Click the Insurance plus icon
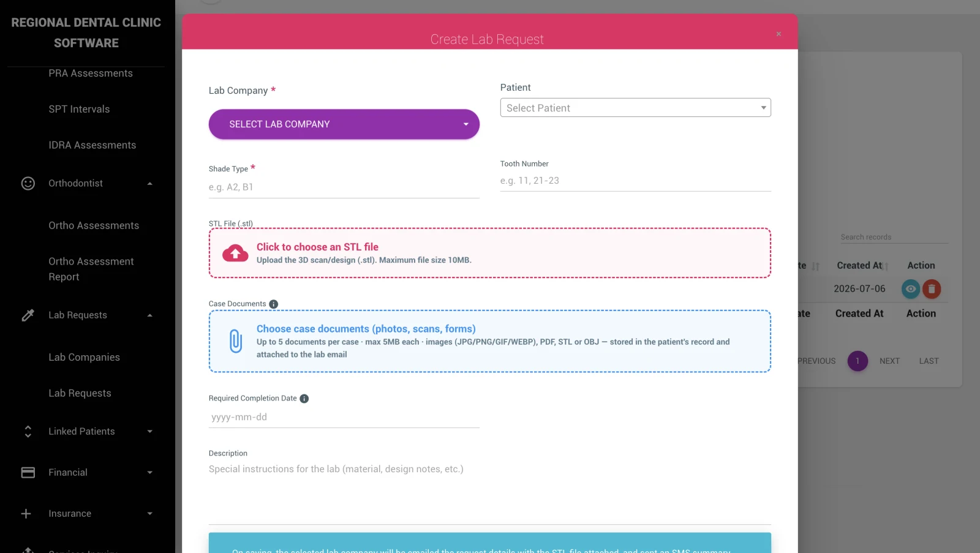980x553 pixels. click(x=26, y=514)
